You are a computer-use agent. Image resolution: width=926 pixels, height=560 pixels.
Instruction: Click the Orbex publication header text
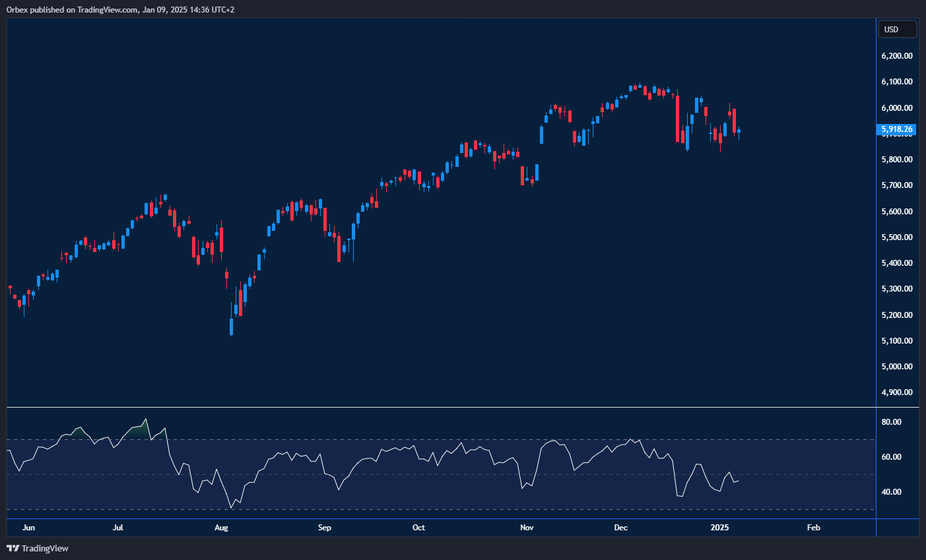119,10
